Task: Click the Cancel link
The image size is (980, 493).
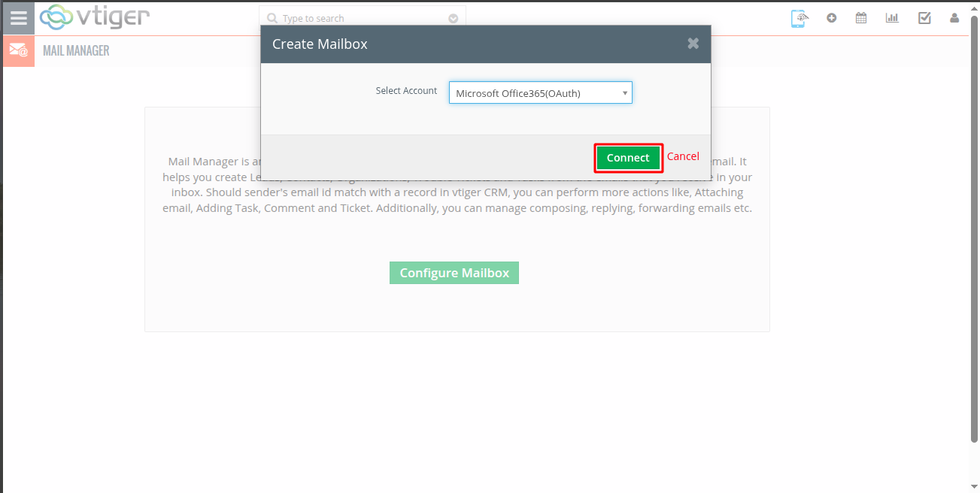Action: (x=683, y=156)
